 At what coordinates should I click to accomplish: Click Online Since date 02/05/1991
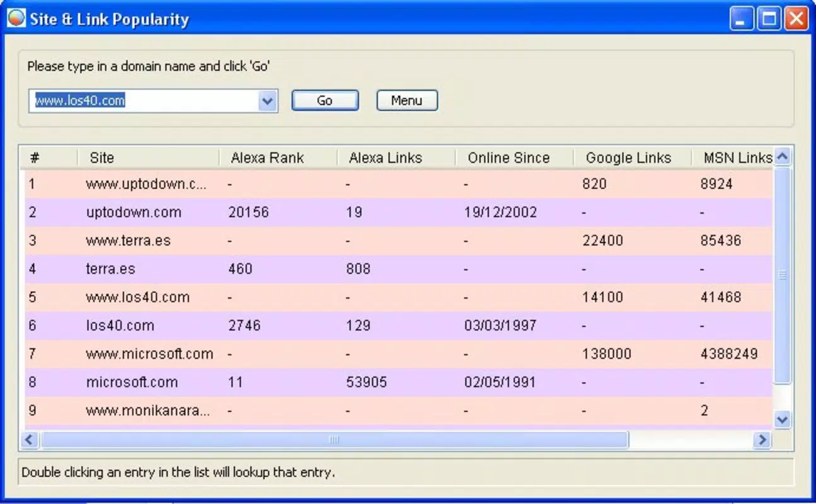coord(500,382)
